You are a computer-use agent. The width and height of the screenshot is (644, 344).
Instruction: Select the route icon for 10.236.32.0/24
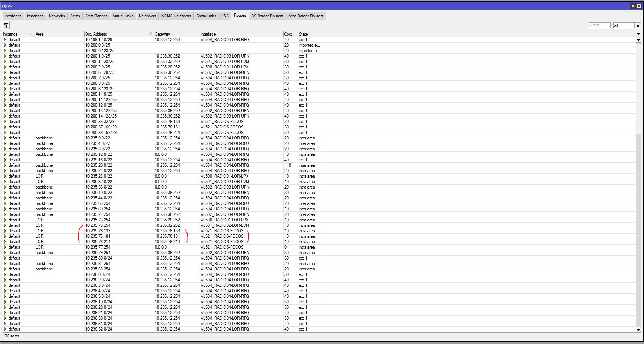click(5, 329)
